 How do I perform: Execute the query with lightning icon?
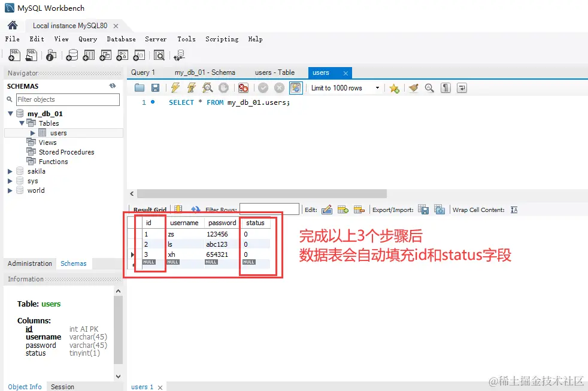(x=175, y=88)
